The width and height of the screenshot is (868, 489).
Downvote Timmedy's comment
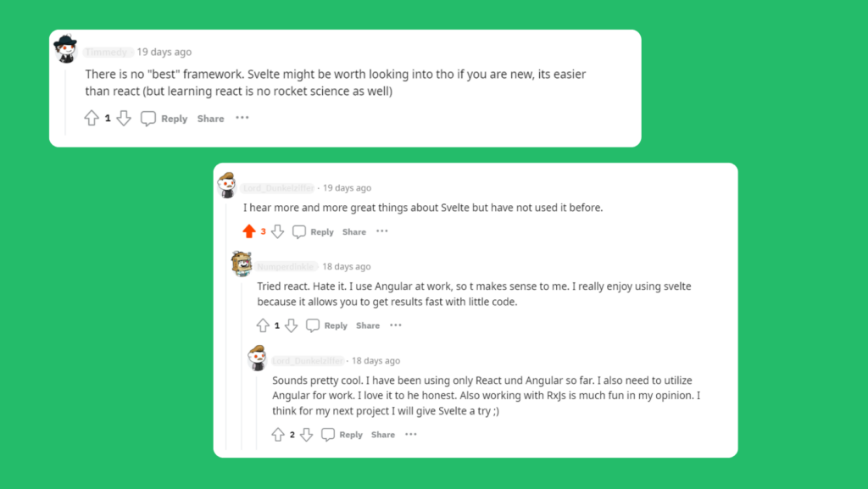(x=125, y=118)
